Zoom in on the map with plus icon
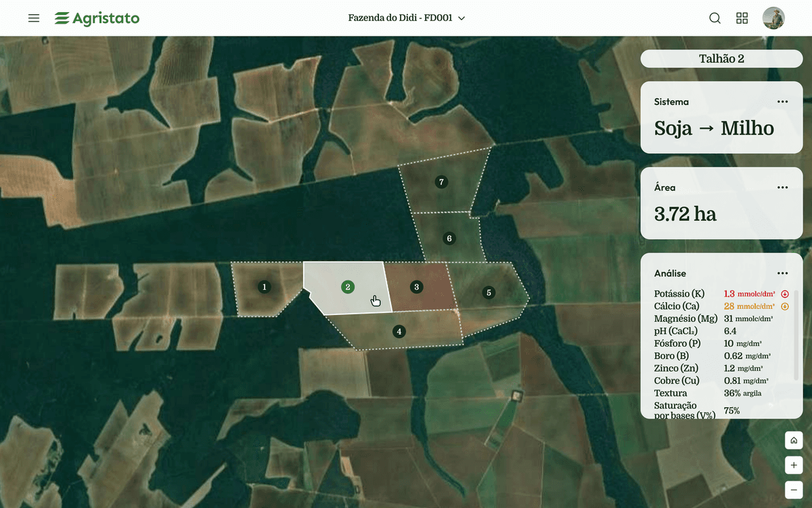The image size is (812, 508). pyautogui.click(x=793, y=465)
